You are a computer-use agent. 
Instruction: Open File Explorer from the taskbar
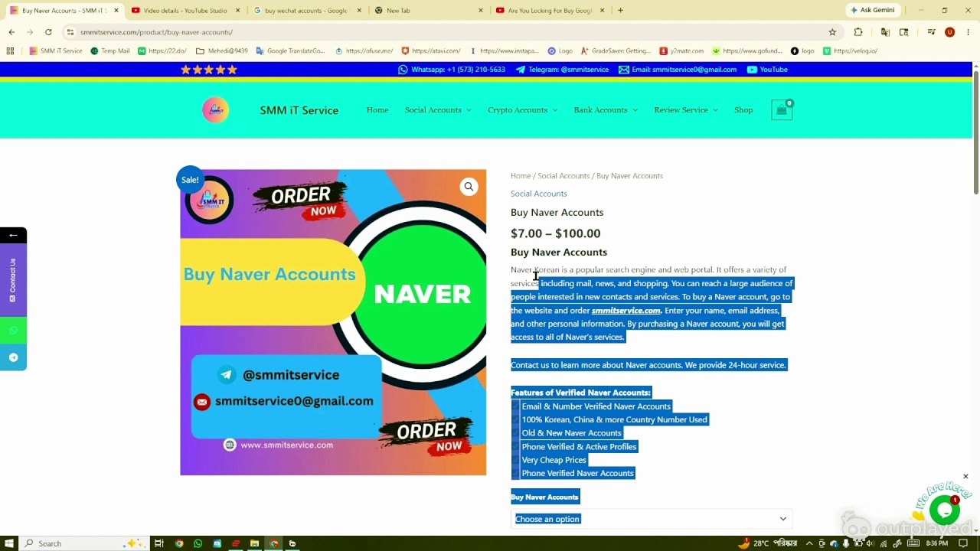coord(254,543)
